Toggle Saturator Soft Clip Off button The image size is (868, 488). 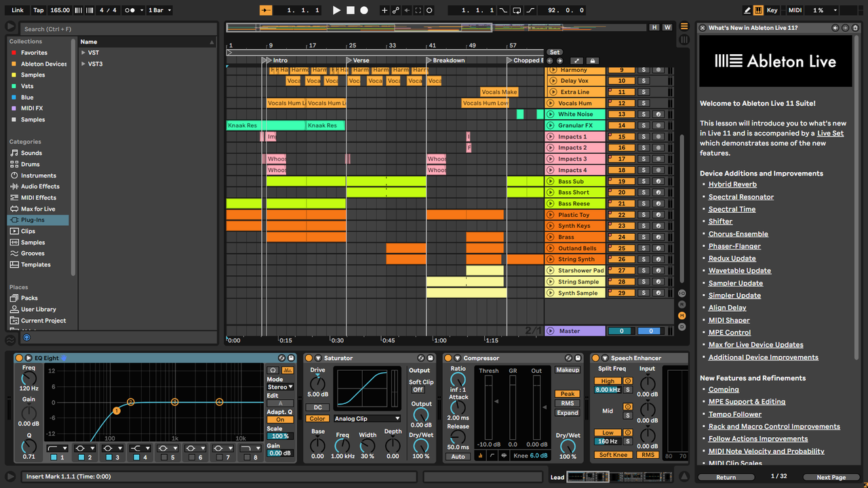(x=418, y=390)
